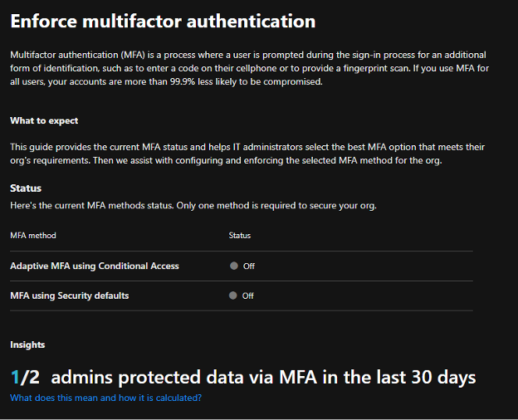Click the MFA introduction description paragraph
Image resolution: width=518 pixels, height=420 pixels.
249,68
